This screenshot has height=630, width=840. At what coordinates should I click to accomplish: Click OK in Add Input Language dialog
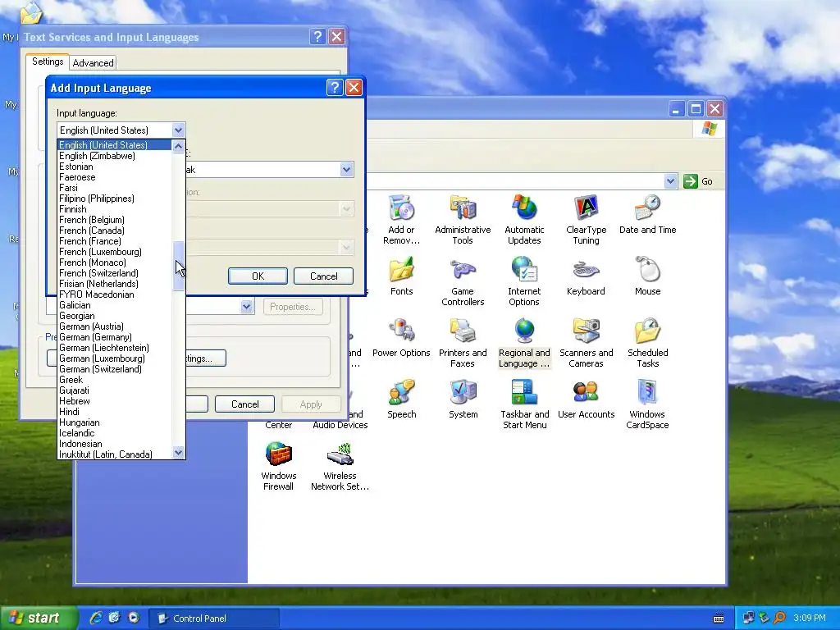[x=258, y=276]
